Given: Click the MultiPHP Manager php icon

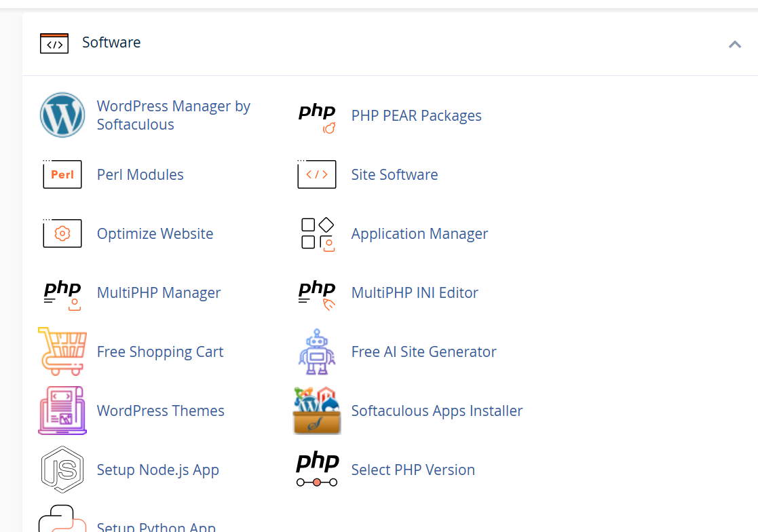Looking at the screenshot, I should click(62, 294).
